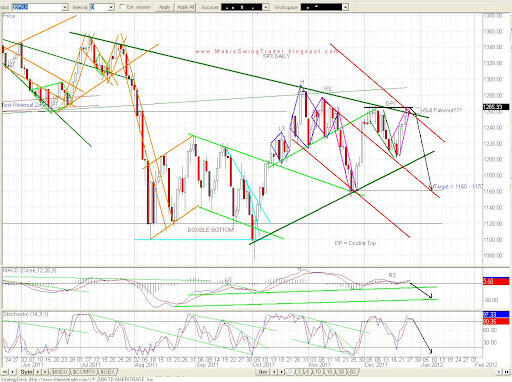Click the left arrow right of Sym button
Screen dimensions: 512x382
(38, 372)
